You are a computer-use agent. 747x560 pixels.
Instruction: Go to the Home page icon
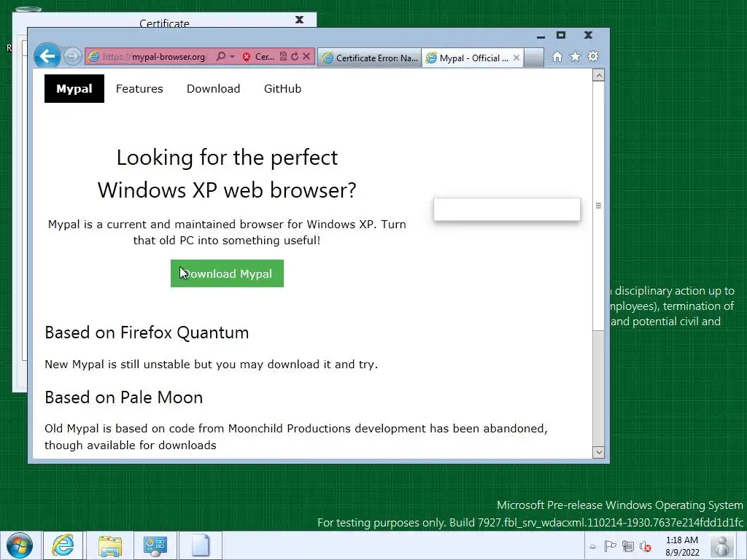[x=557, y=57]
